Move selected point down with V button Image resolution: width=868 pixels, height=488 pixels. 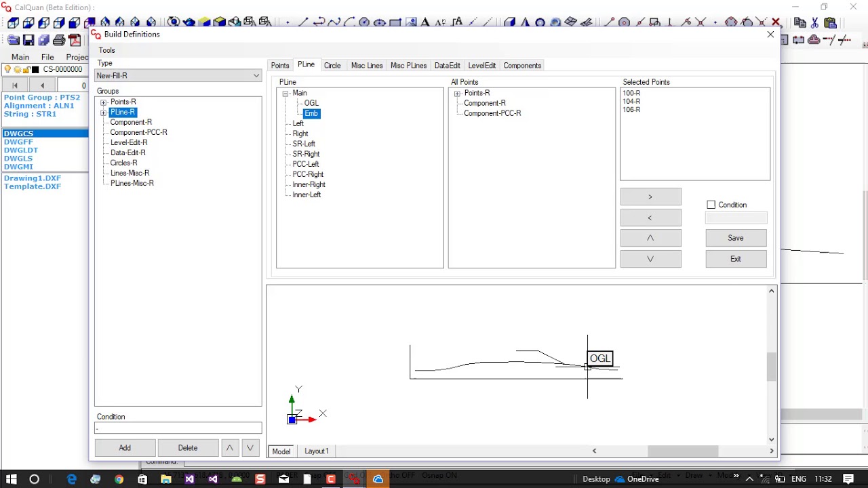coord(650,259)
